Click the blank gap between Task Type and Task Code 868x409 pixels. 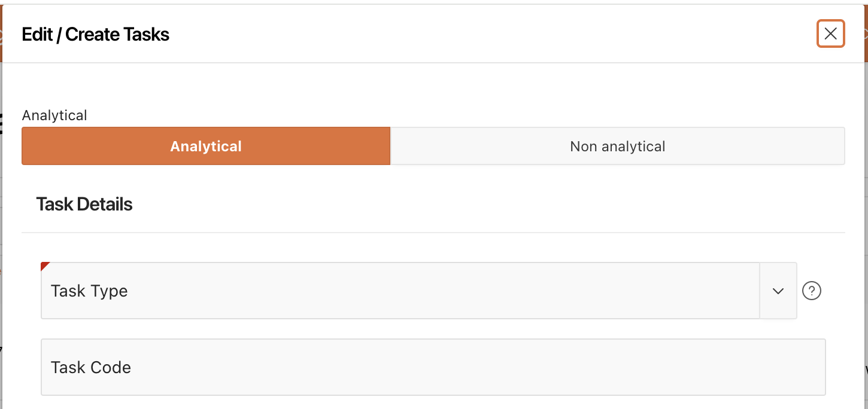419,329
